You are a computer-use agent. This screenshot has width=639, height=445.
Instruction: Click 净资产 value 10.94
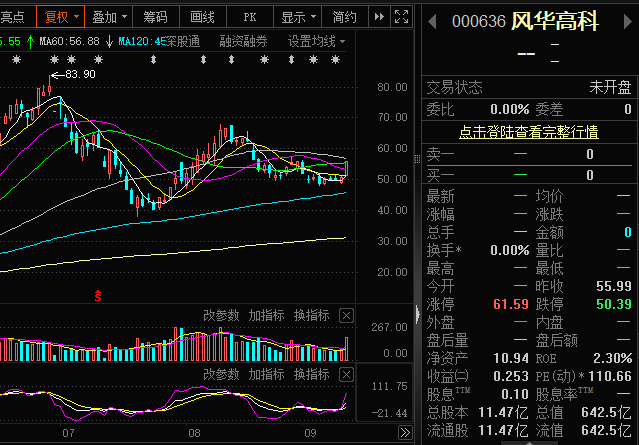[x=511, y=358]
